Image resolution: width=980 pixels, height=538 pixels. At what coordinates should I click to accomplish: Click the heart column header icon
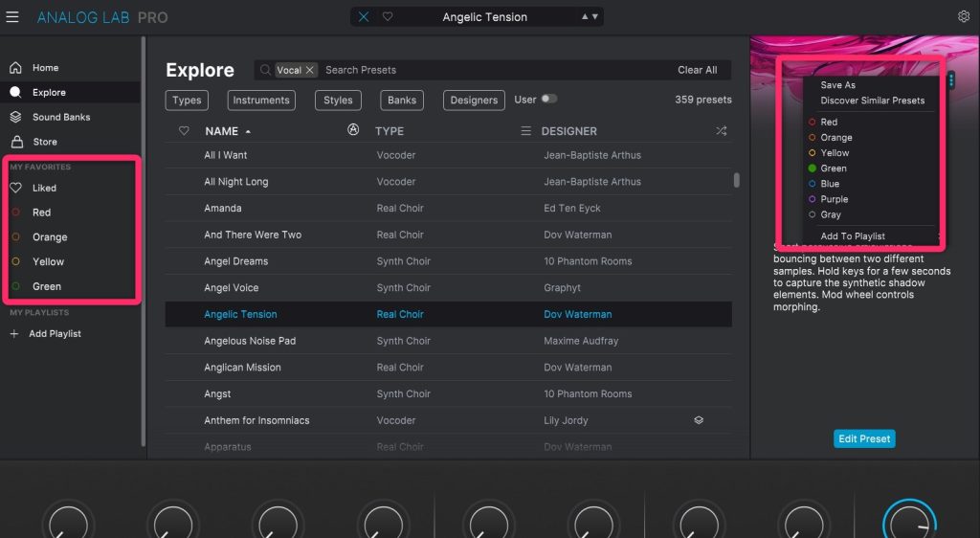pyautogui.click(x=185, y=131)
